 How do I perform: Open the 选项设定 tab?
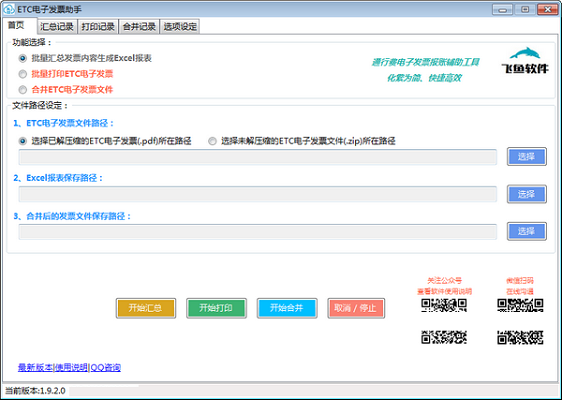[x=180, y=27]
